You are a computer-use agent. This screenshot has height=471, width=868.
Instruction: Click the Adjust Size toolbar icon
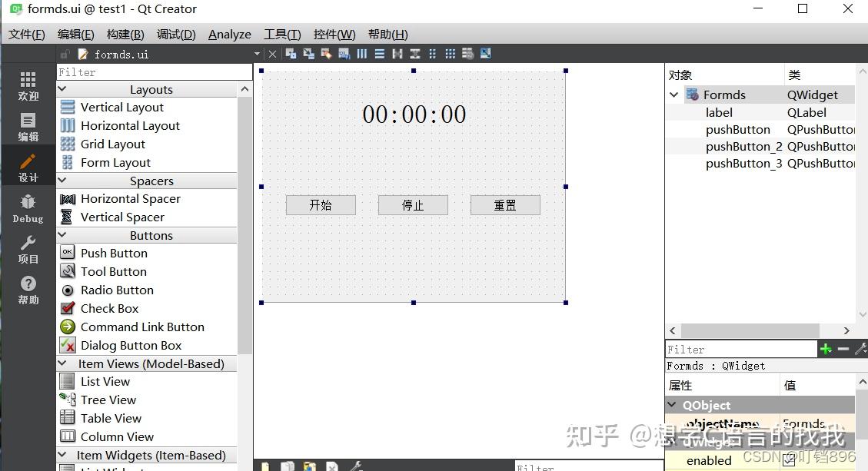click(x=485, y=53)
